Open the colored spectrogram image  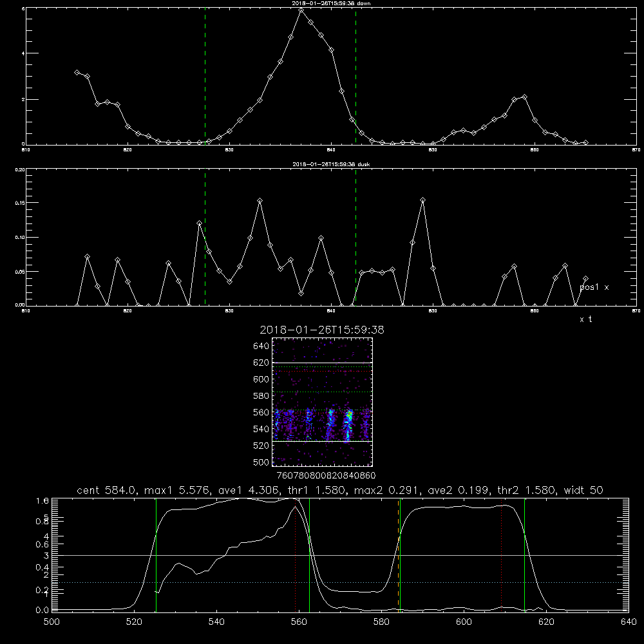click(323, 402)
